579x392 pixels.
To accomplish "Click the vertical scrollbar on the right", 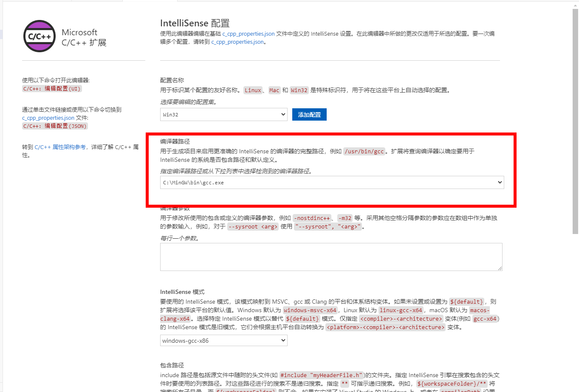I will [x=575, y=121].
